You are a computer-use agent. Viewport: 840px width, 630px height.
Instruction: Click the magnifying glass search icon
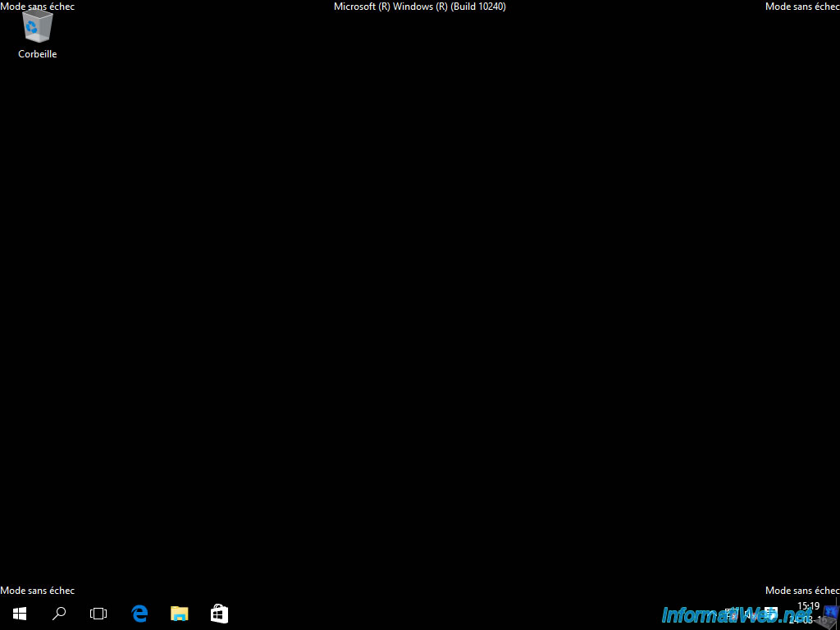(x=59, y=614)
